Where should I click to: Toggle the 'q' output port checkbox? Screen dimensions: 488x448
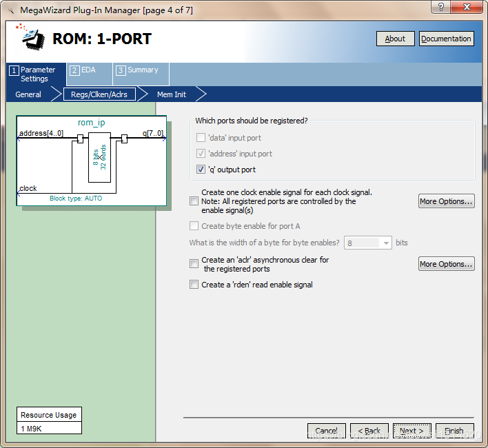click(201, 170)
